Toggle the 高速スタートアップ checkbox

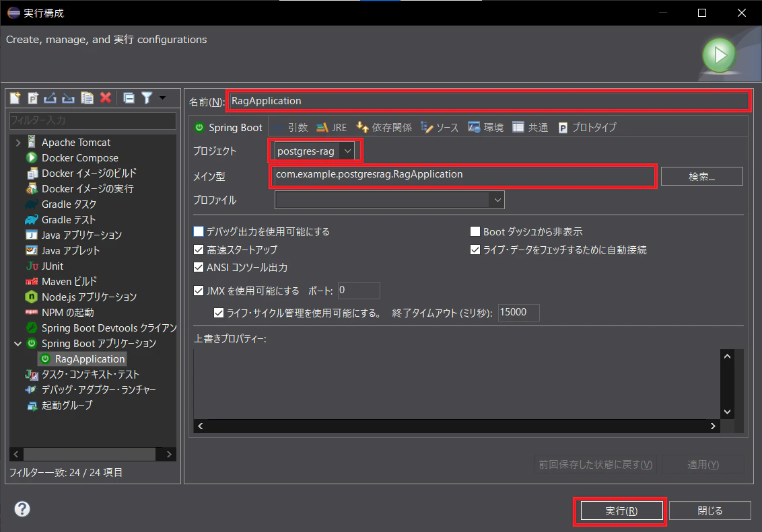click(x=199, y=250)
